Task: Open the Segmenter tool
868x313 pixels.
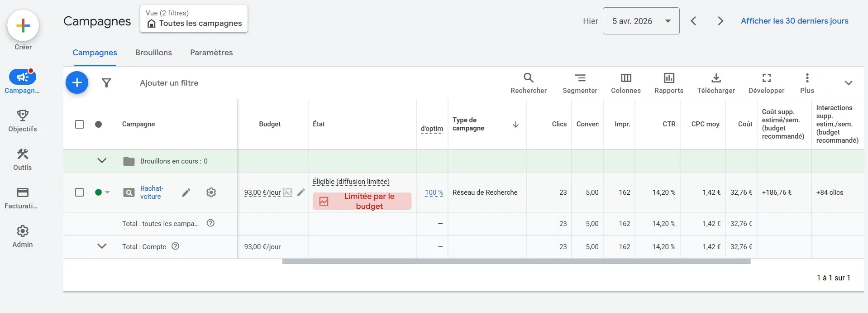Action: tap(580, 83)
